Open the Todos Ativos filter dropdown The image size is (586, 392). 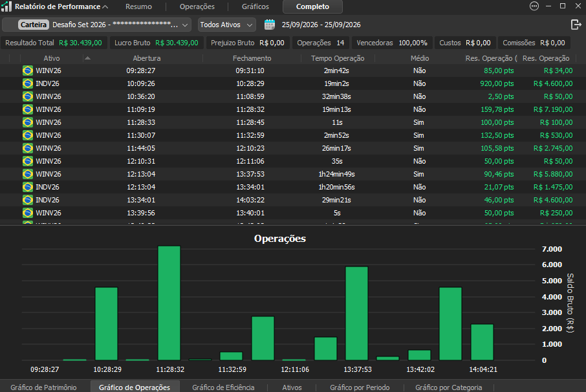[226, 25]
